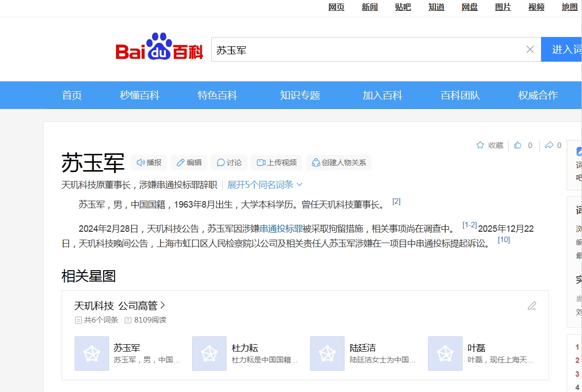
Task: Click the 播报 speaker button
Action: click(x=149, y=162)
